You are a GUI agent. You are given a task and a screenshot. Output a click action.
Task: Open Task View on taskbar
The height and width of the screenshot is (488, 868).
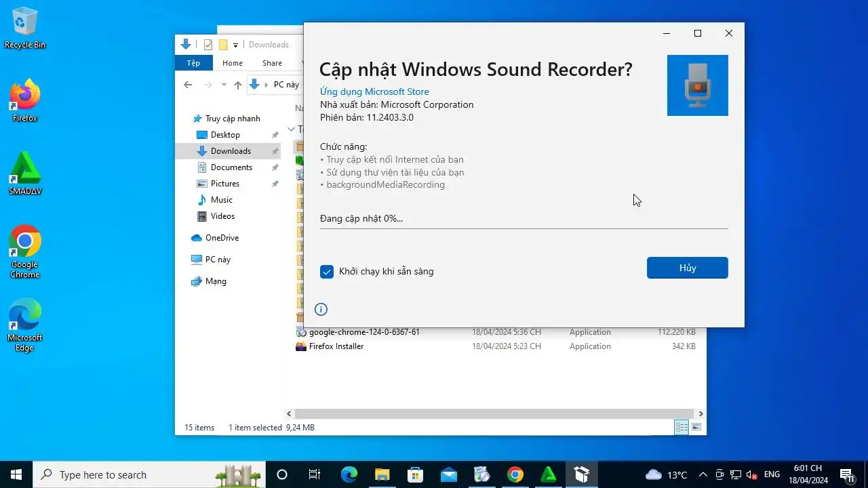315,474
